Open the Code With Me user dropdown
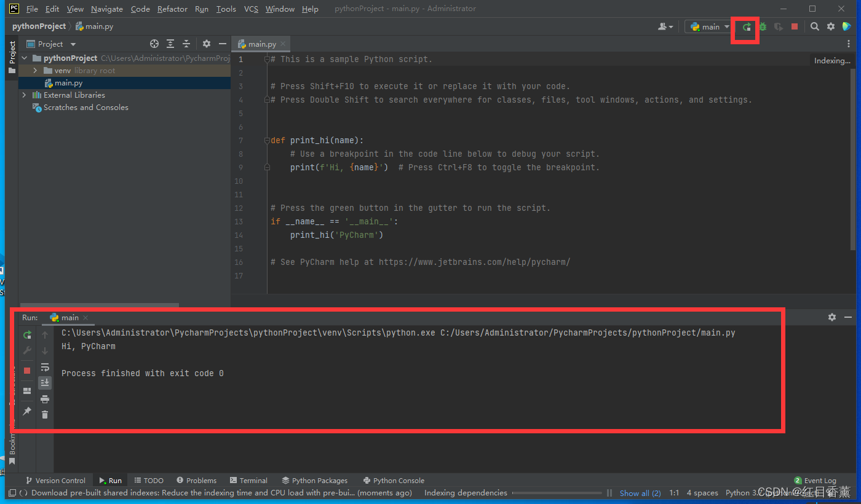Image resolution: width=861 pixels, height=504 pixels. click(x=665, y=27)
